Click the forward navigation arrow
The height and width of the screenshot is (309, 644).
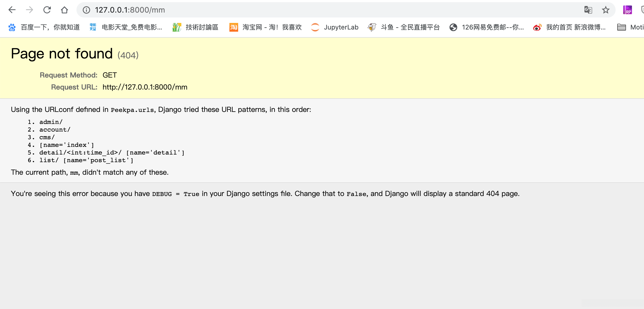(29, 10)
